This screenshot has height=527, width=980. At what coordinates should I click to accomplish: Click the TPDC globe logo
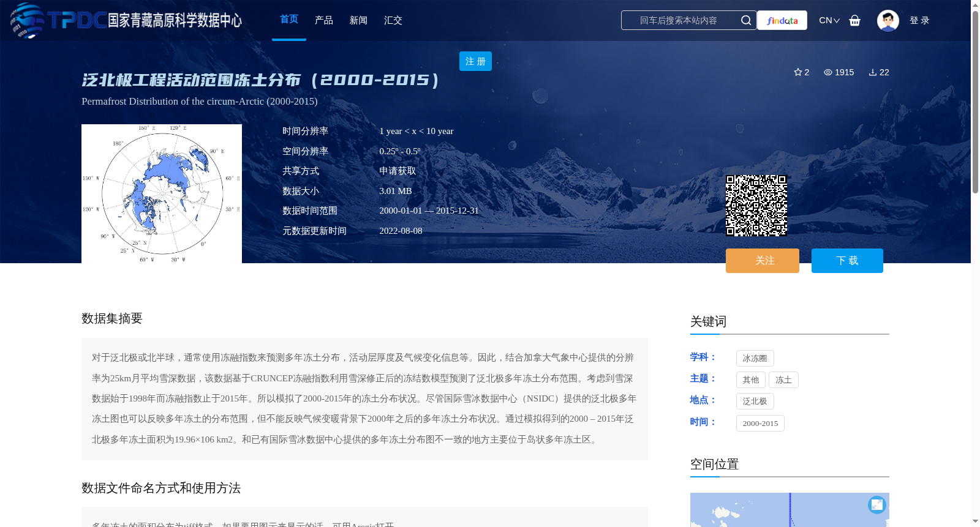click(27, 20)
